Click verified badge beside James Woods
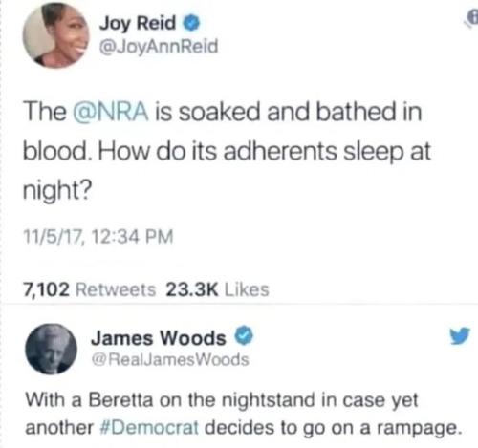 pos(244,335)
